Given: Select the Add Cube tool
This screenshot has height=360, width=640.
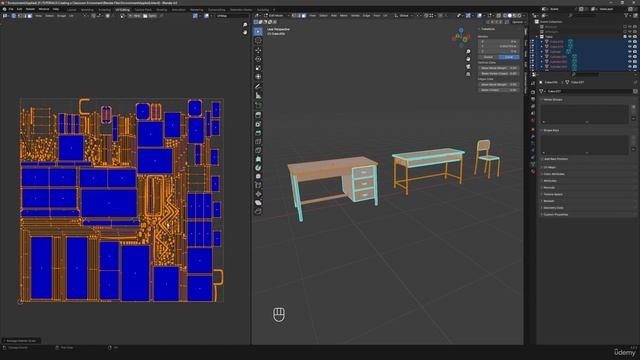Looking at the screenshot, I should point(258,105).
